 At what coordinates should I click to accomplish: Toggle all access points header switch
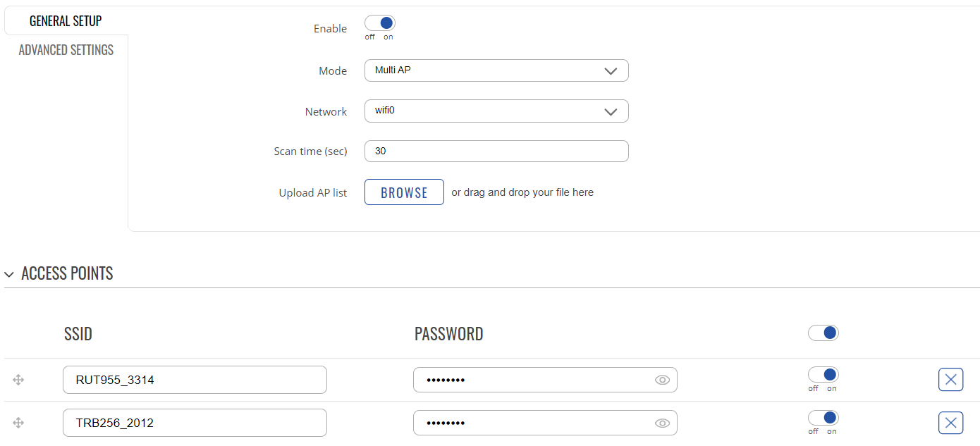click(x=823, y=333)
